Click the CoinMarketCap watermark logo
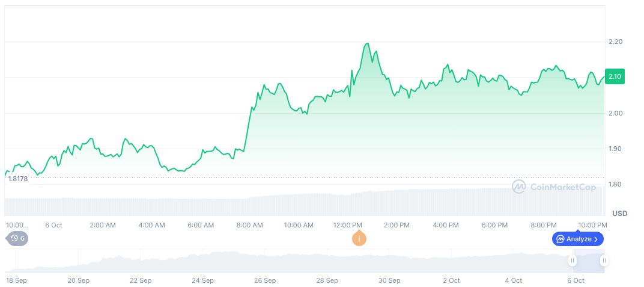This screenshot has width=644, height=287. pyautogui.click(x=554, y=187)
